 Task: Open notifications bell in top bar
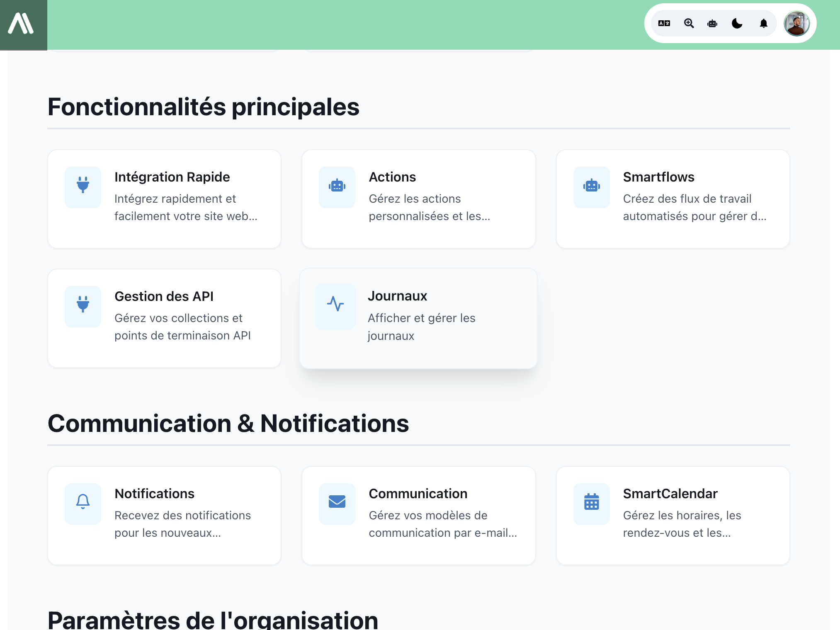pyautogui.click(x=763, y=24)
